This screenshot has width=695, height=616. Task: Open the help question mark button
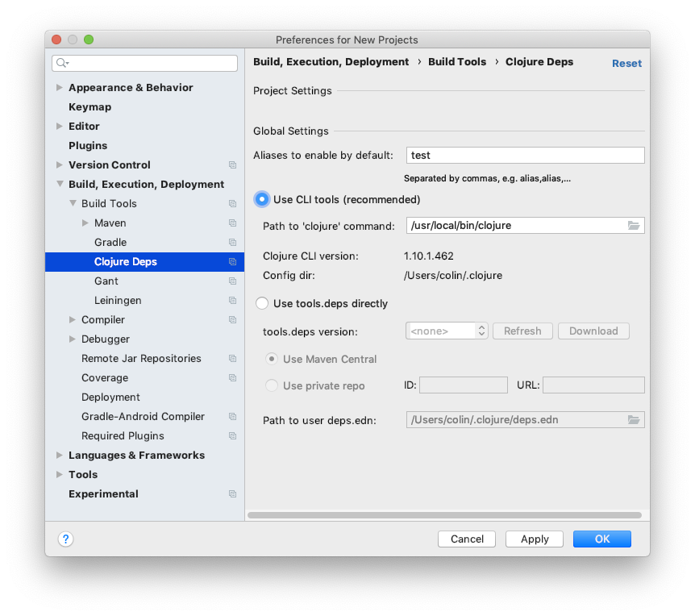click(x=65, y=539)
